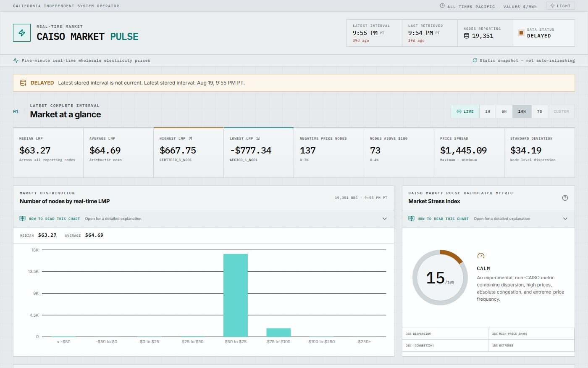
Task: Click the Highest LMP node CERTTEED_1_N001
Action: (176, 160)
